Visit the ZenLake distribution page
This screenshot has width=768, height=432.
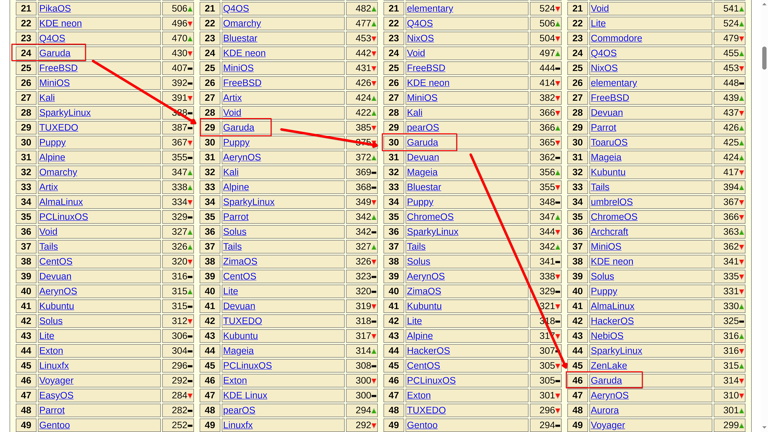pyautogui.click(x=608, y=366)
